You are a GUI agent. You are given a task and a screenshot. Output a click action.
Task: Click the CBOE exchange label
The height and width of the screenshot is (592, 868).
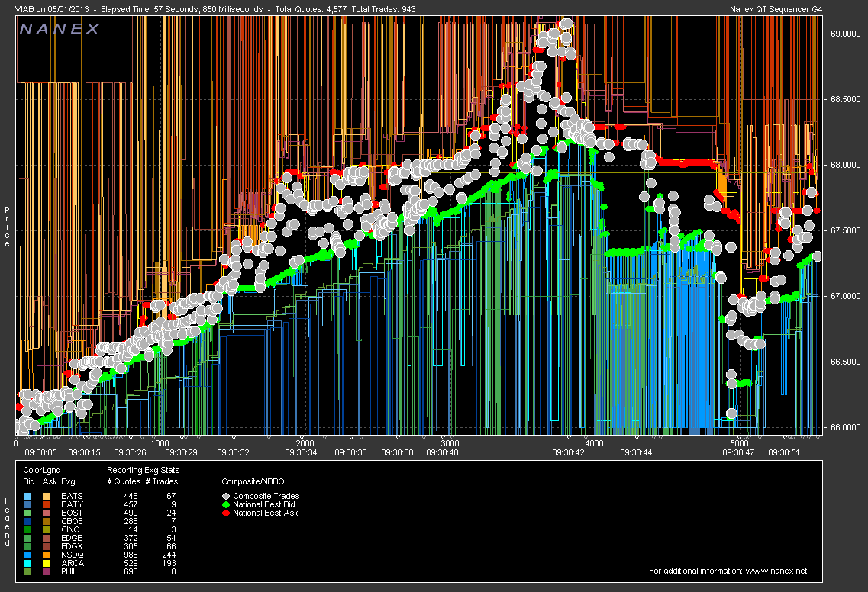point(72,521)
